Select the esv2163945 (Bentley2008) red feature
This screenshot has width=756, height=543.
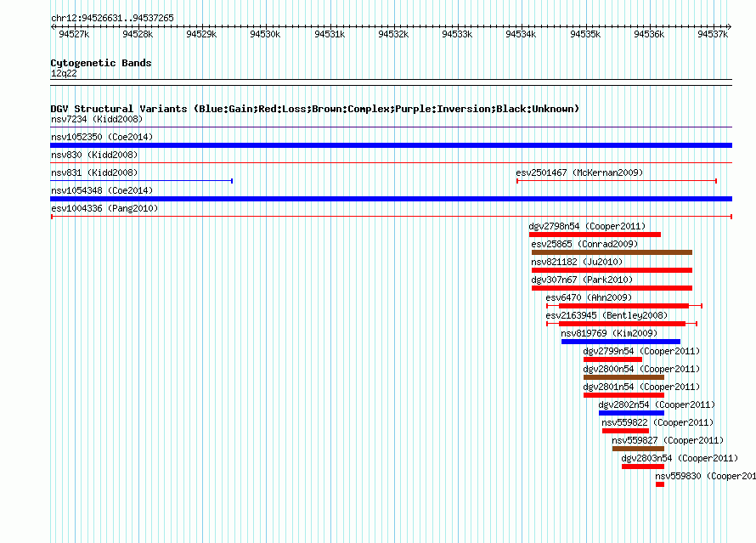tap(622, 324)
